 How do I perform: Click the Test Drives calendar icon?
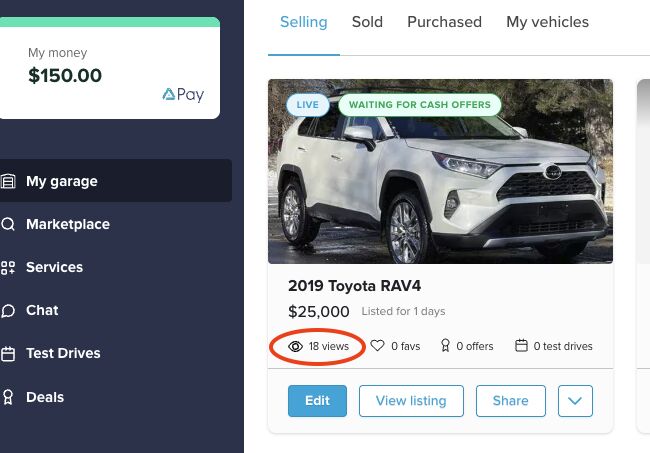[x=8, y=354]
